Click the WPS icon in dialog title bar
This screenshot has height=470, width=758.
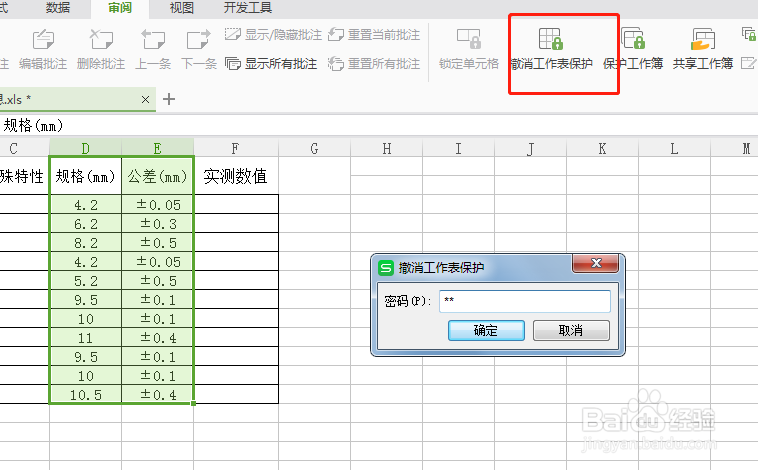pyautogui.click(x=386, y=267)
